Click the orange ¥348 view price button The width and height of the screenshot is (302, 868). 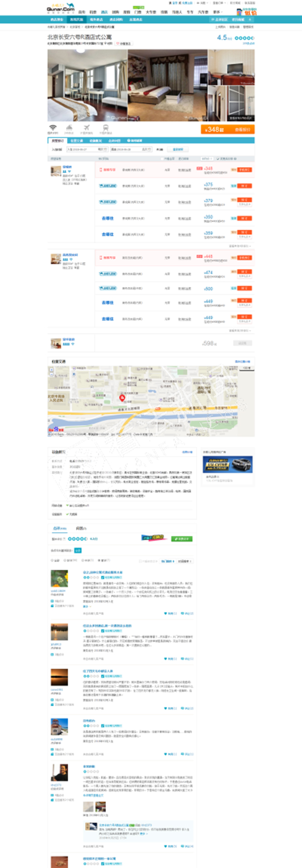click(228, 130)
